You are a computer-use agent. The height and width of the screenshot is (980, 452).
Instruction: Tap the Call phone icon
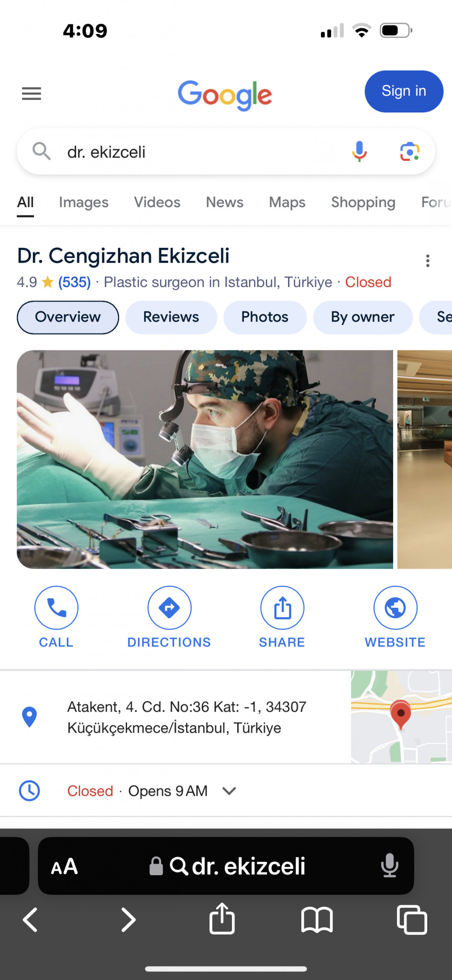pos(56,608)
